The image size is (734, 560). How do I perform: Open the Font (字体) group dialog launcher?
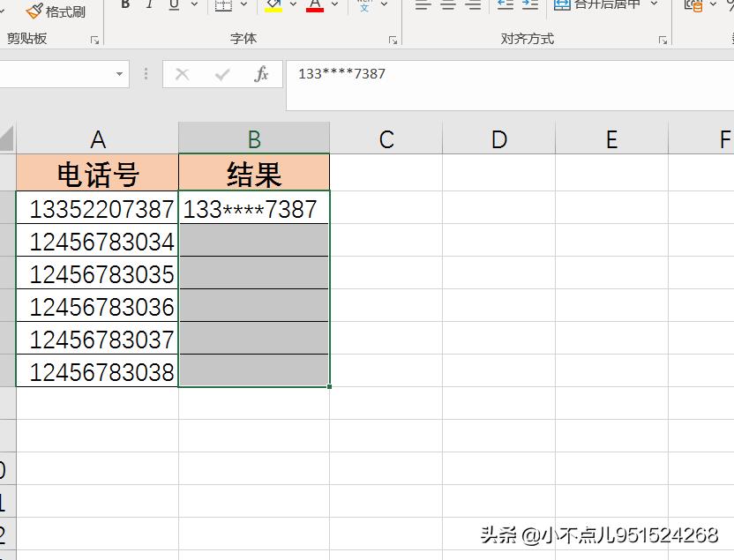pyautogui.click(x=392, y=39)
